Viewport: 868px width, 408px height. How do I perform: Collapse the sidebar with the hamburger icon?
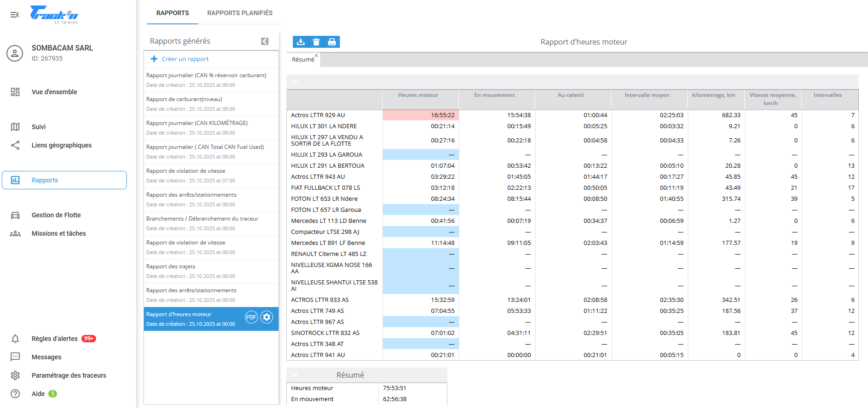15,15
